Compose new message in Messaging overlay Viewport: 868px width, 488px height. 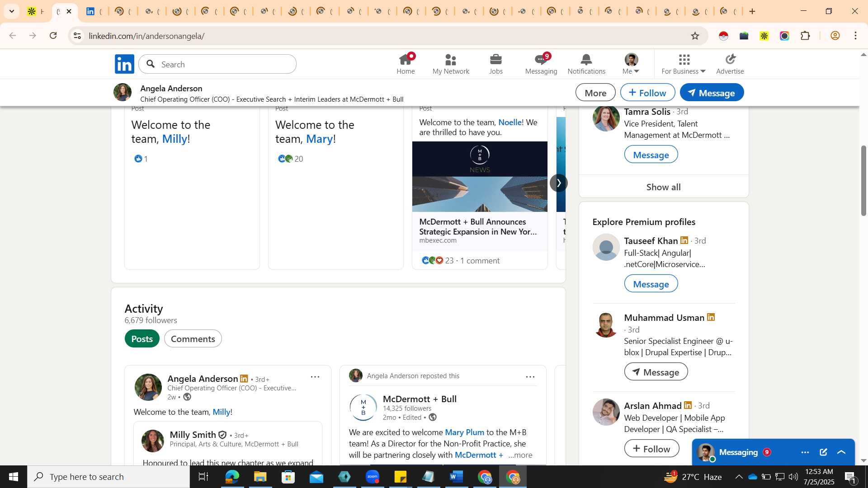click(x=823, y=452)
